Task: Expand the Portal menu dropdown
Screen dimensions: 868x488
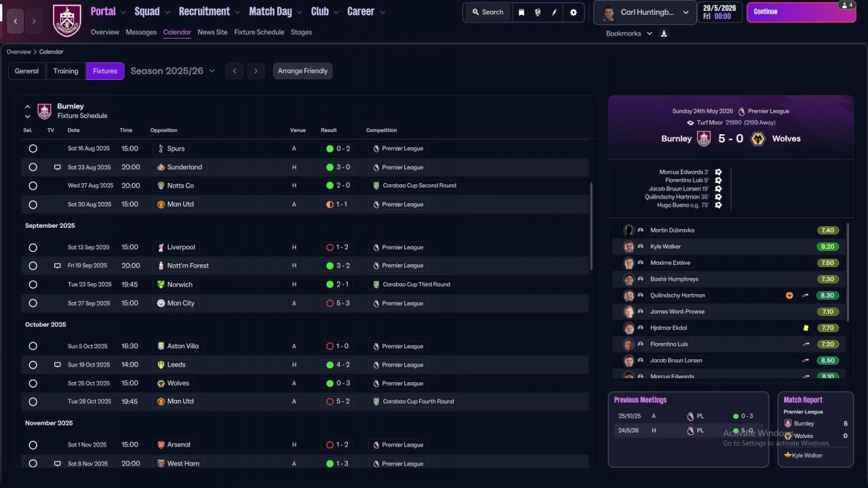Action: pyautogui.click(x=123, y=12)
